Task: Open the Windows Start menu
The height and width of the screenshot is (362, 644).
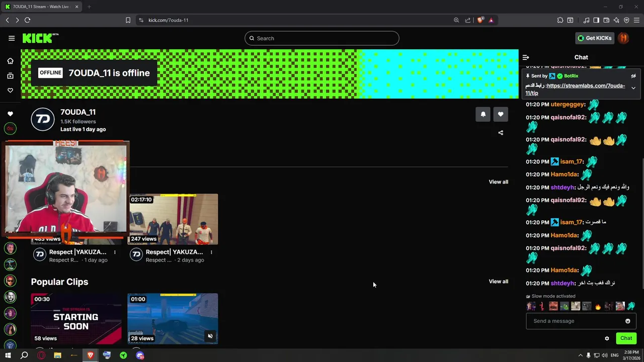Action: 8,355
